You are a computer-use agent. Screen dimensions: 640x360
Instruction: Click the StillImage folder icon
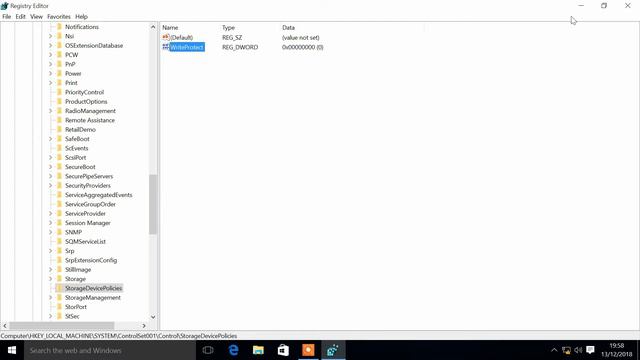coord(59,270)
